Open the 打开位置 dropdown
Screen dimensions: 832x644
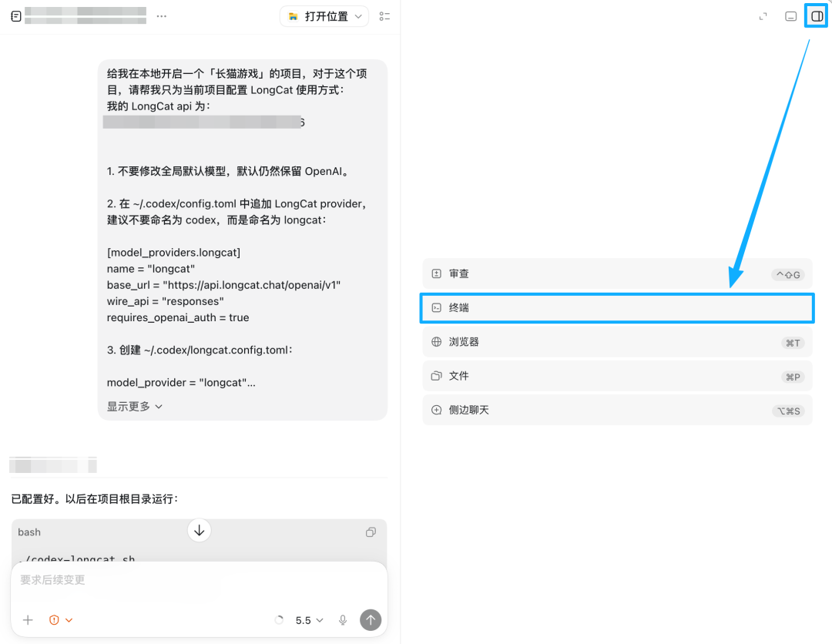pyautogui.click(x=324, y=16)
